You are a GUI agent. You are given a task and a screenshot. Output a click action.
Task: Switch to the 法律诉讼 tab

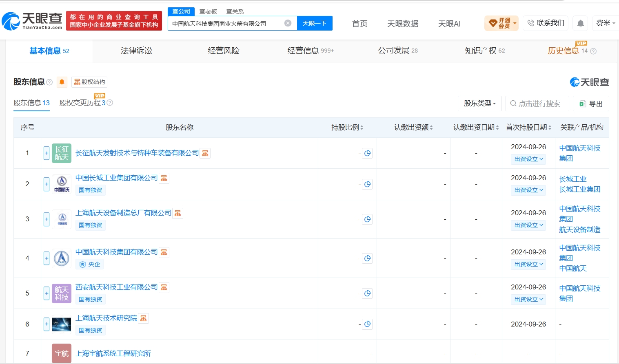point(136,51)
